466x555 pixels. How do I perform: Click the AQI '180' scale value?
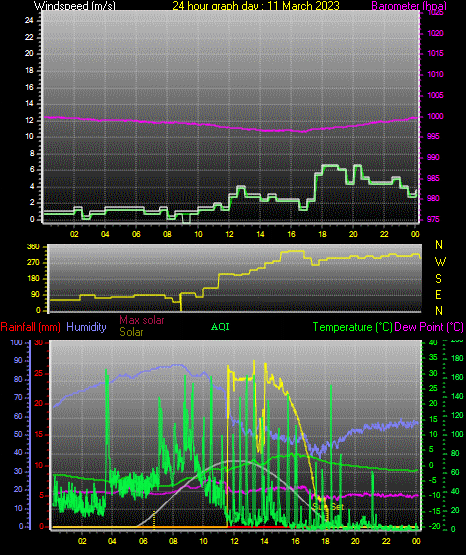(x=457, y=358)
